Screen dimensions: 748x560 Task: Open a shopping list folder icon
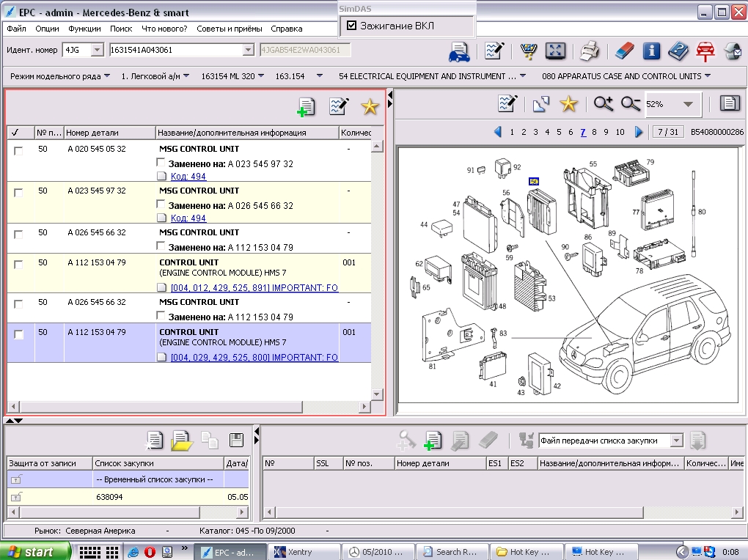[182, 441]
